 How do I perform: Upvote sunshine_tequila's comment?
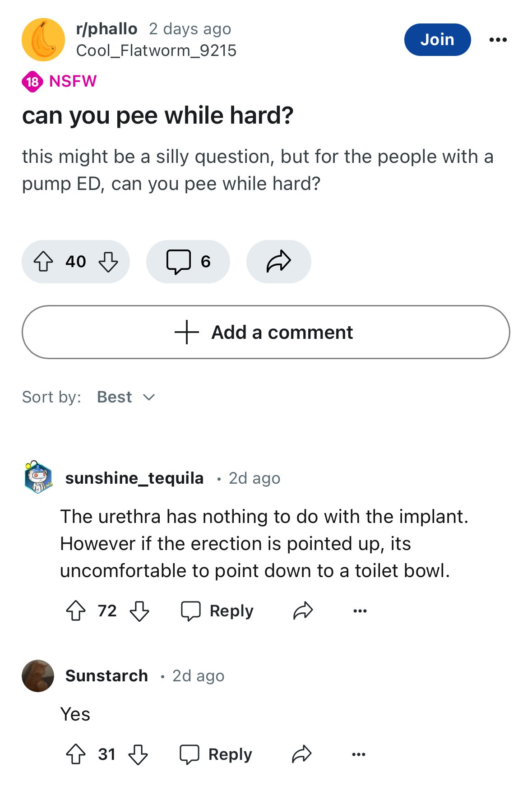pyautogui.click(x=76, y=611)
